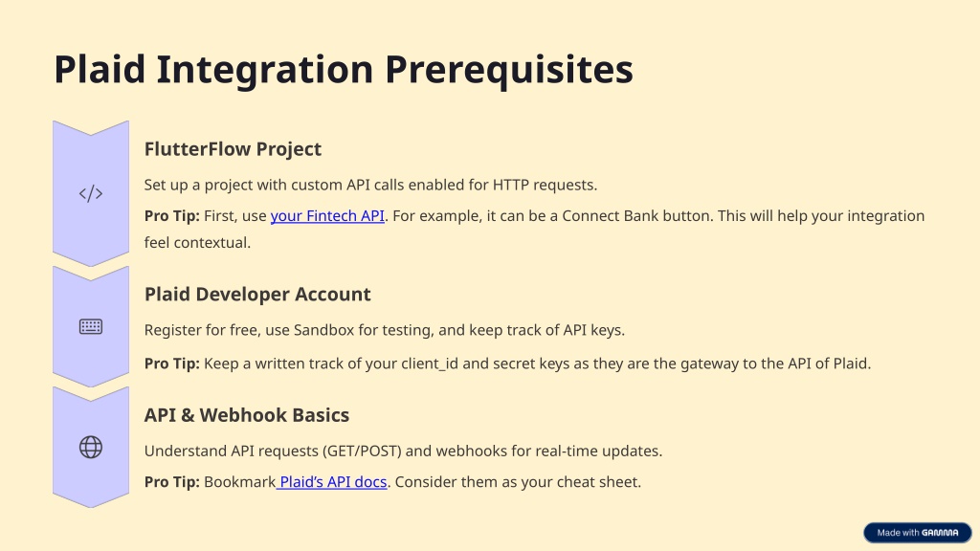Screen dimensions: 980x551
Task: Select the FlutterFlow Project heading
Action: pos(233,149)
